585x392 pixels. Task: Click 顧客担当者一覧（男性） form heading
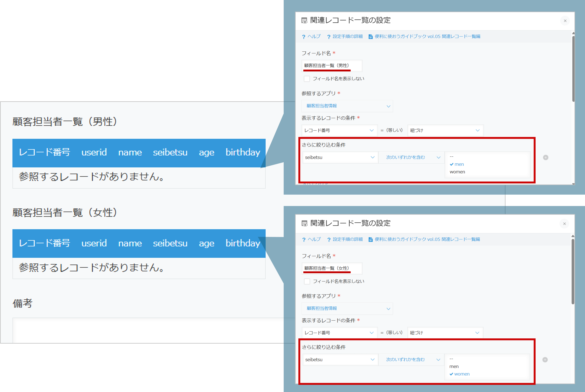tap(65, 122)
